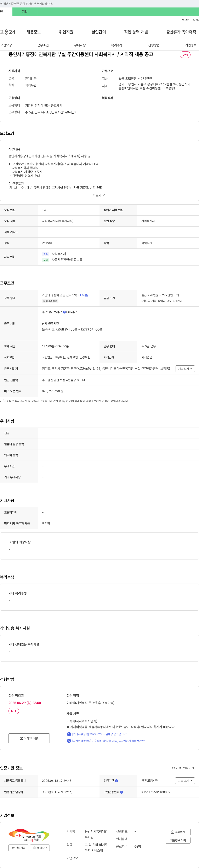Image resolution: width=199 pixels, height=868 pixels.
Task: Click 월급 228만원 ~ 272만원 이하 text
Action: point(160,295)
